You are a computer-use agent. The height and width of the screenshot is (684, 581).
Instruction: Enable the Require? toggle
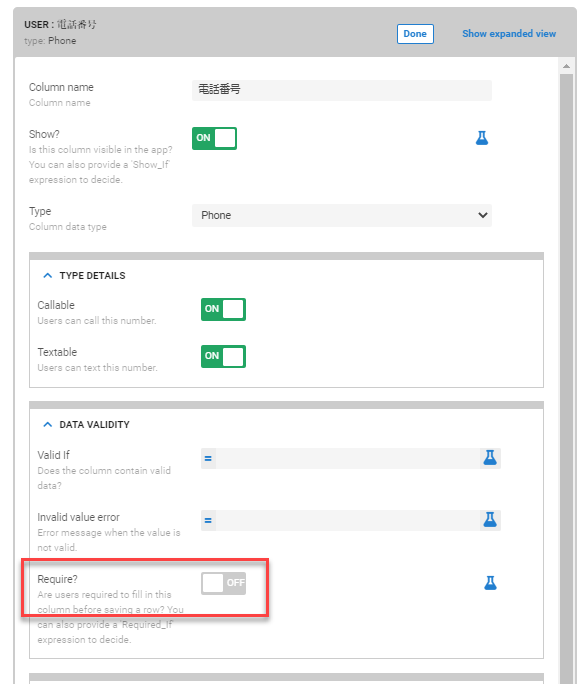click(x=223, y=583)
